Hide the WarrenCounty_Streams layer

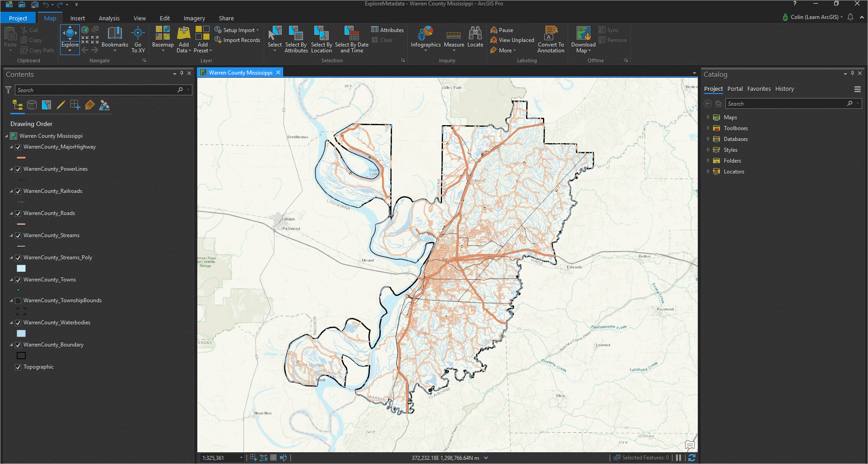tap(18, 236)
